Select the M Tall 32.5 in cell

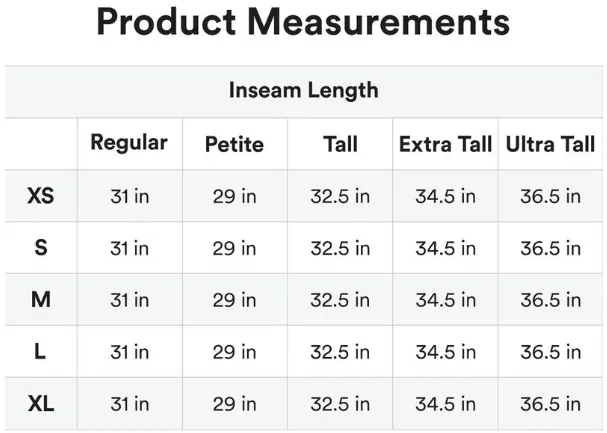pyautogui.click(x=340, y=300)
